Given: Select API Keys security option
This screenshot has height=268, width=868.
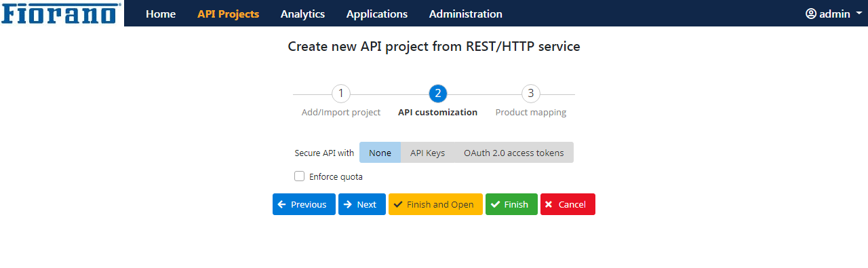Looking at the screenshot, I should click(427, 153).
